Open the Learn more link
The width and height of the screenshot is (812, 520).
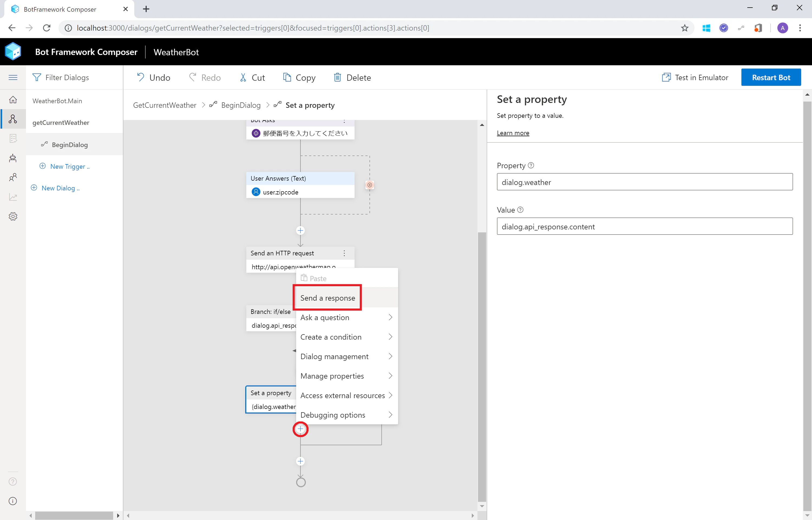[513, 133]
